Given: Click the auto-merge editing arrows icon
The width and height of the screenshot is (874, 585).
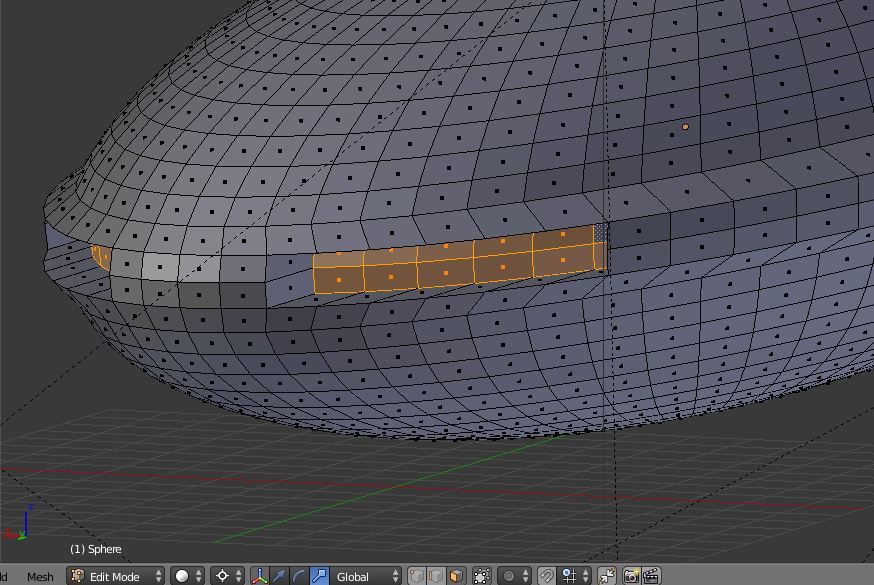Looking at the screenshot, I should click(x=607, y=576).
